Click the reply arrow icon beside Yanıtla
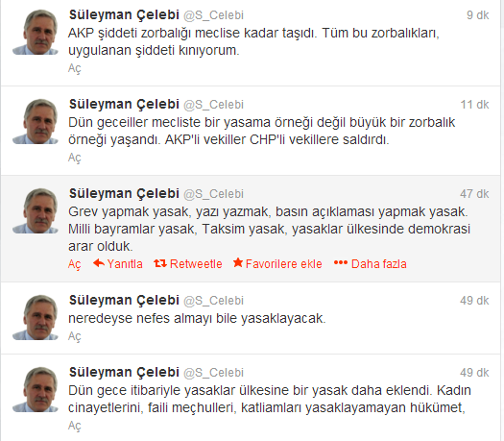Image resolution: width=504 pixels, height=441 pixels. [99, 263]
